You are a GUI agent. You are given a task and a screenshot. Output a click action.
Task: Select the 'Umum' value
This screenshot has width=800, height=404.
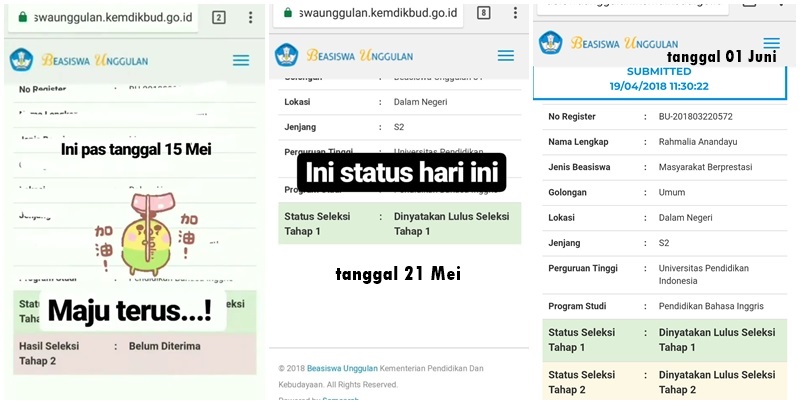coord(672,192)
